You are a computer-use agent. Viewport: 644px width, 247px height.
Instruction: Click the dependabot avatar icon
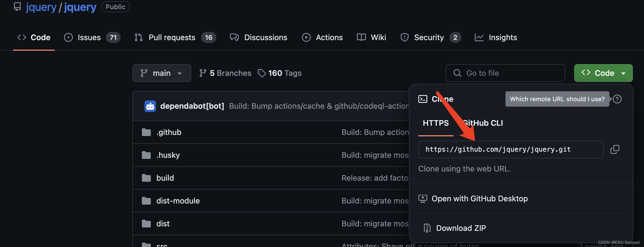[150, 106]
